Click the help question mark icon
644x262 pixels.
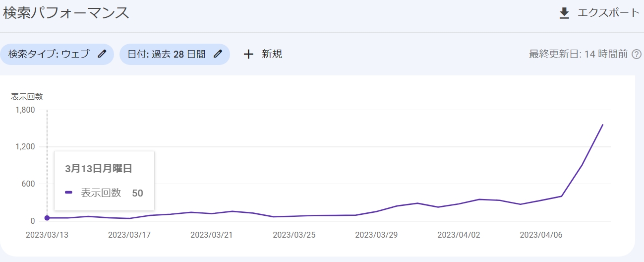coord(637,54)
